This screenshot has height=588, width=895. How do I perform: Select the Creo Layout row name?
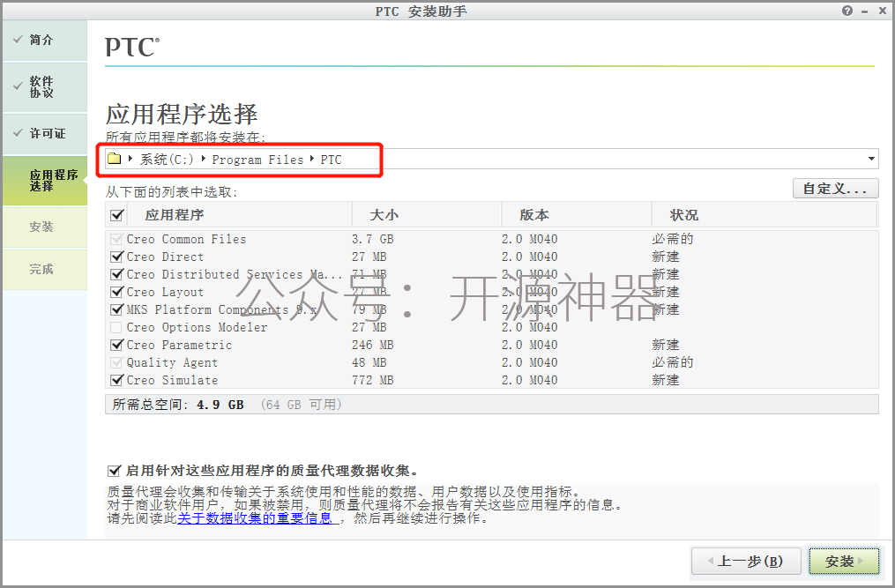click(x=165, y=293)
